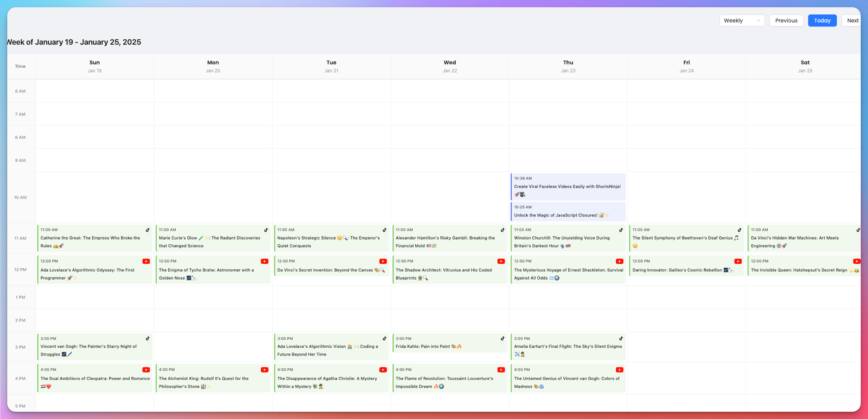Click TikTok icon on Frida Kahlo event
Viewport: 868px width, 419px height.
[503, 338]
